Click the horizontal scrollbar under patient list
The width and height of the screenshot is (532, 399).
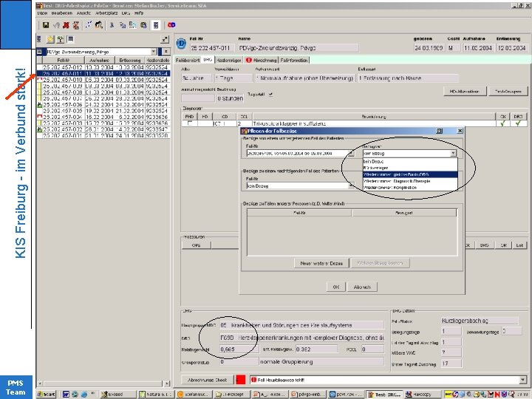(103, 383)
